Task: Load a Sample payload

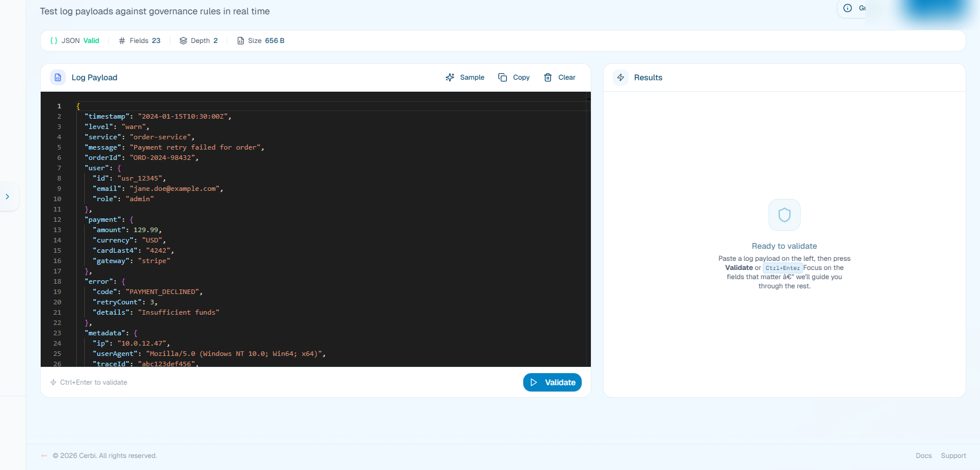Action: (x=465, y=77)
